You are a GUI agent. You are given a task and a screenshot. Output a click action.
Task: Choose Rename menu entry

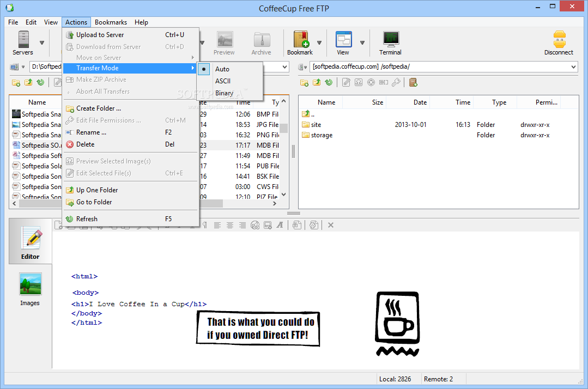coord(130,132)
